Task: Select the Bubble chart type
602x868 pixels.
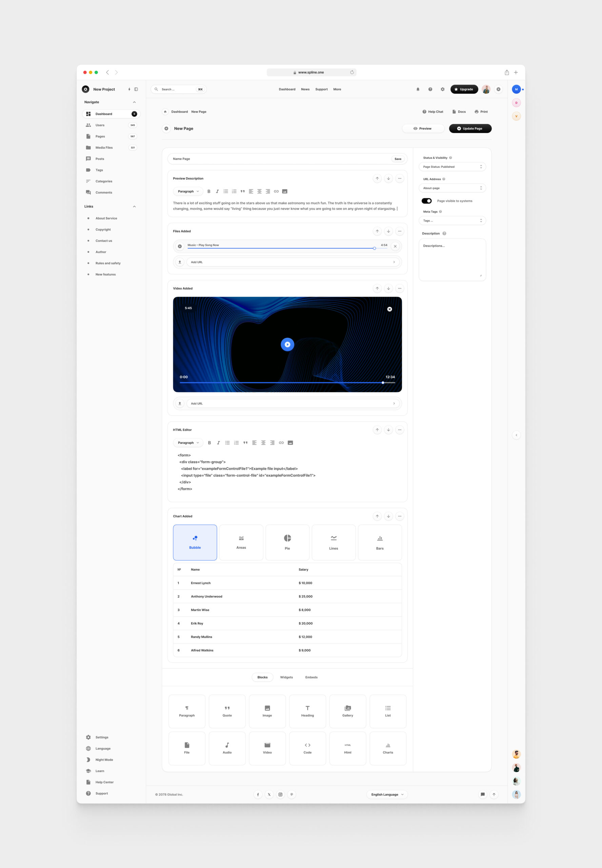Action: 195,542
